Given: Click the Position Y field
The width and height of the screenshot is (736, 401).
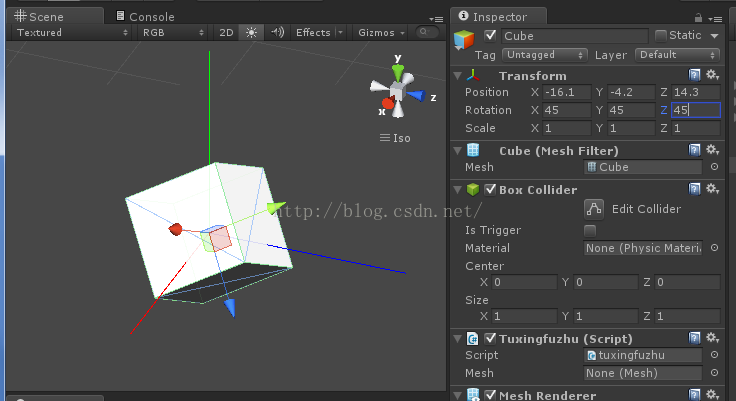Looking at the screenshot, I should [631, 93].
